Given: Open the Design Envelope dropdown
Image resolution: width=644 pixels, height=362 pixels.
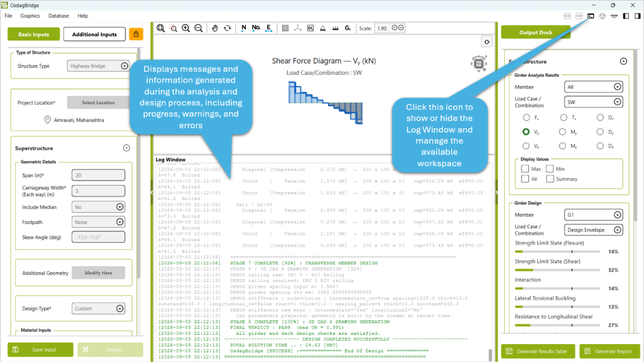Looking at the screenshot, I should click(593, 230).
